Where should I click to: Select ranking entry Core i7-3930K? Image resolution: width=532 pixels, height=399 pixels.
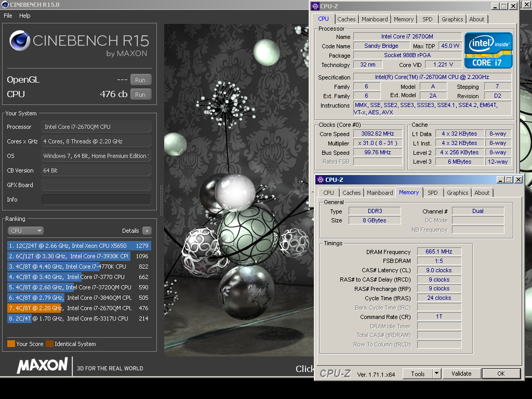click(79, 256)
